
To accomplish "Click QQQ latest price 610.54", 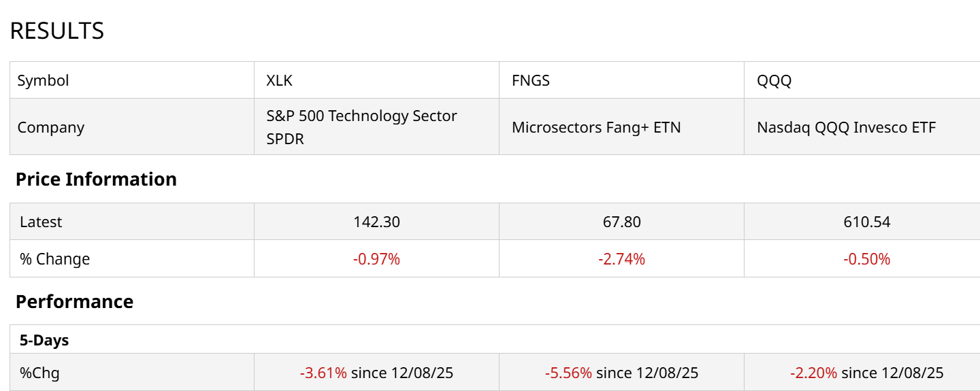I will coord(867,222).
